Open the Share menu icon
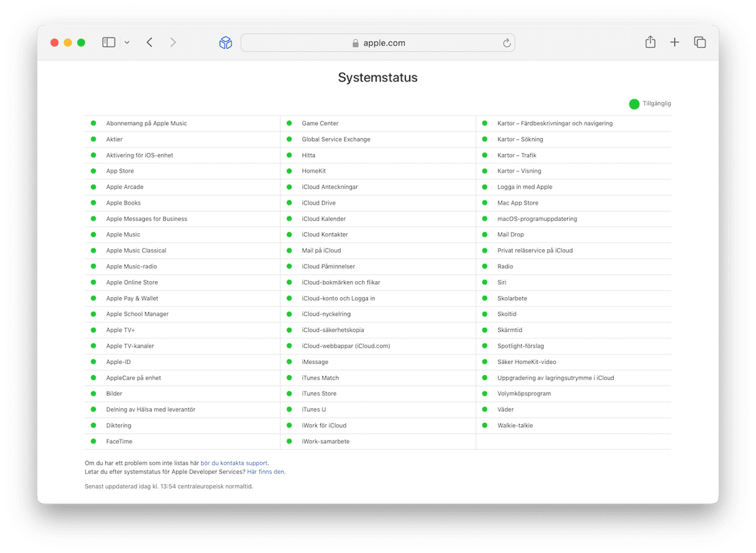Viewport: 756px width, 553px height. point(650,42)
